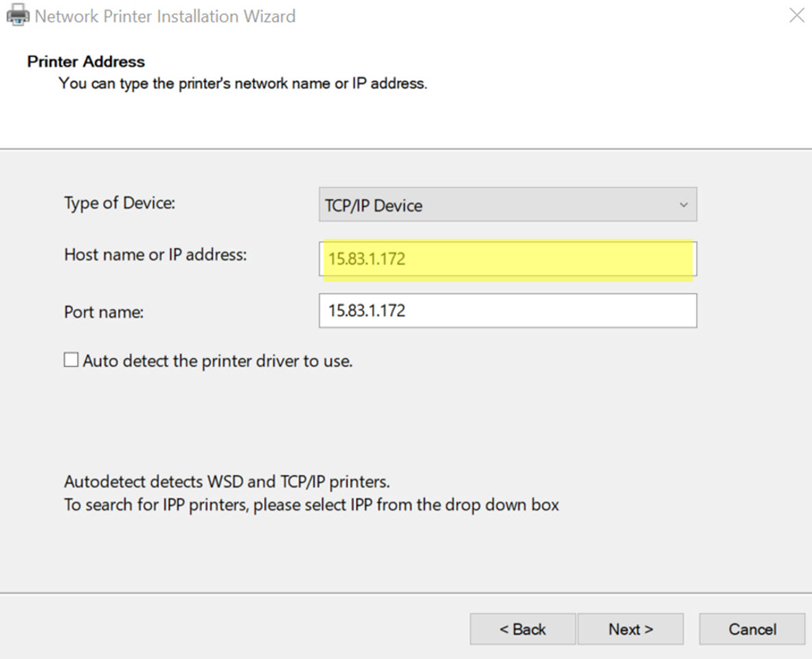Click the wizard title bar text

[x=163, y=16]
